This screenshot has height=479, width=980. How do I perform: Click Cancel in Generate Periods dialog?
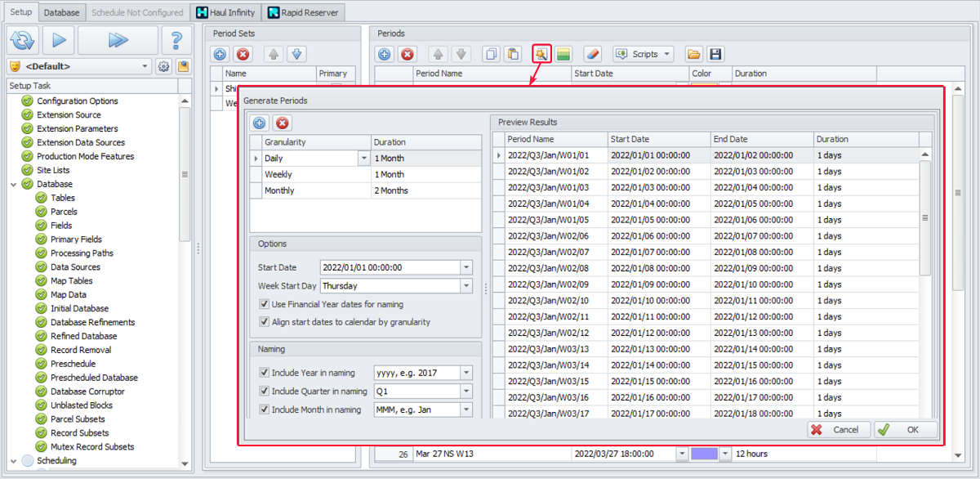click(839, 429)
